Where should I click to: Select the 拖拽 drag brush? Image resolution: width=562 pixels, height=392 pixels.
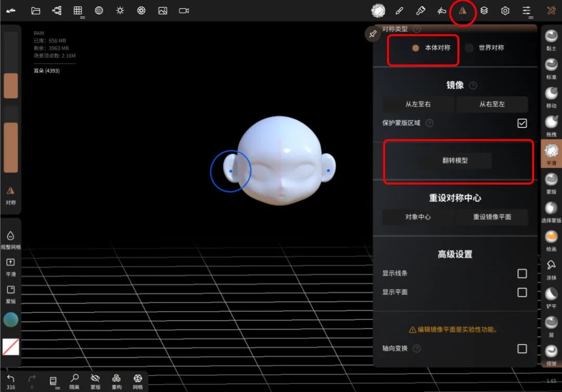point(551,126)
